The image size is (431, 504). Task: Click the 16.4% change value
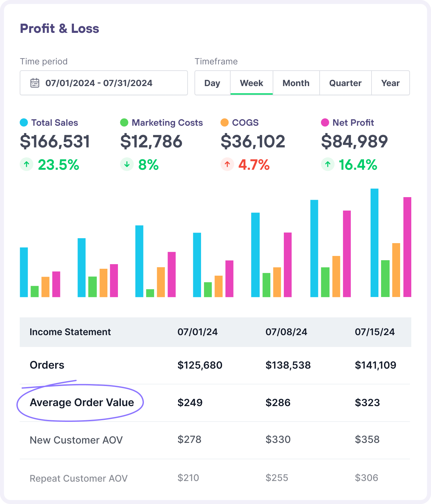click(x=358, y=165)
